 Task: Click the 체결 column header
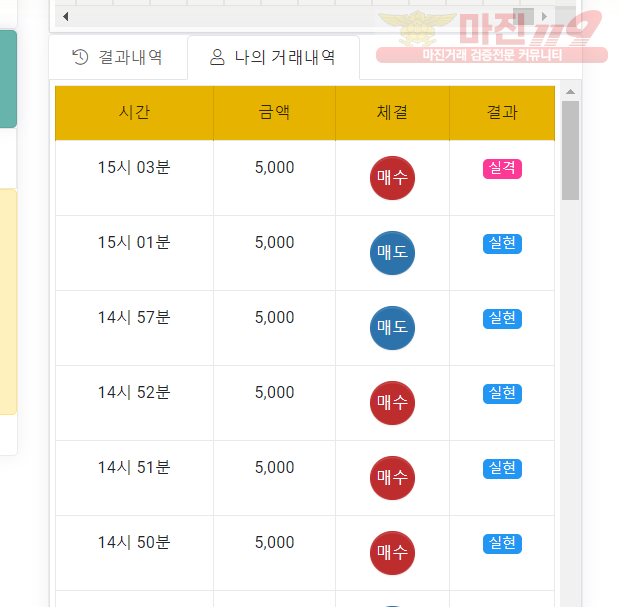(392, 113)
